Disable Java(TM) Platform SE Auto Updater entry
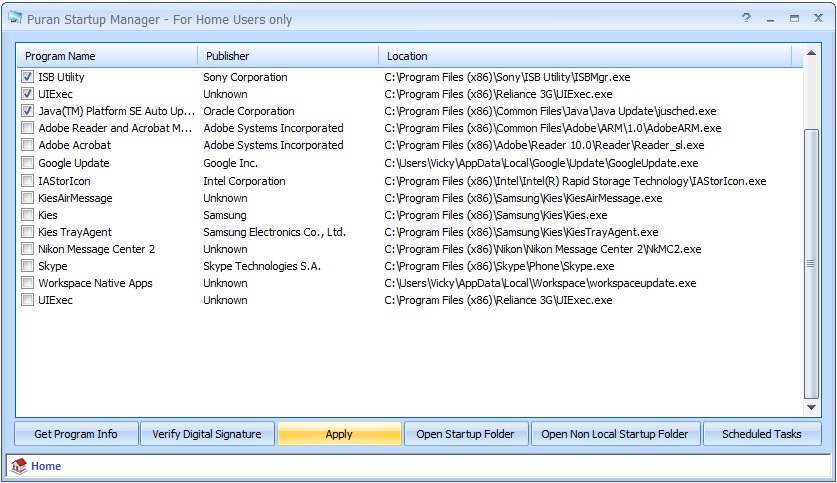 point(27,111)
